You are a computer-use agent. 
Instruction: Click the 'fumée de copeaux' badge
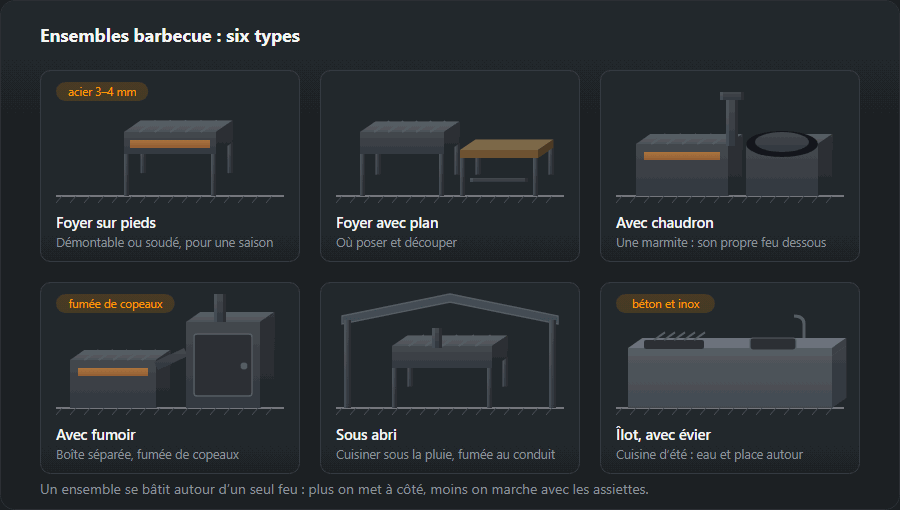115,303
